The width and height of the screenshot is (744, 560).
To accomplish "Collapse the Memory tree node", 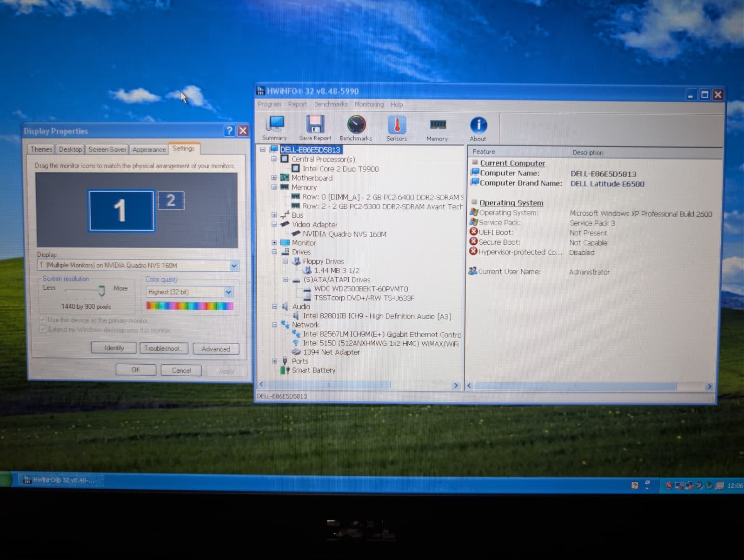I will pyautogui.click(x=274, y=187).
